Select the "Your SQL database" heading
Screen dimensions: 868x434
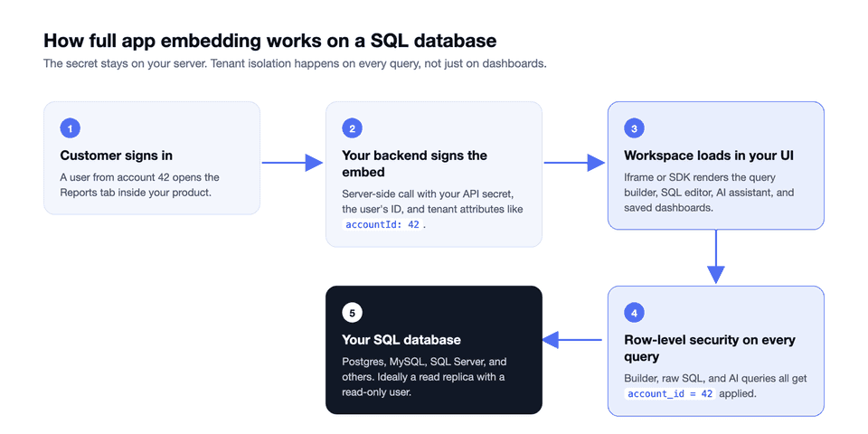pyautogui.click(x=401, y=339)
